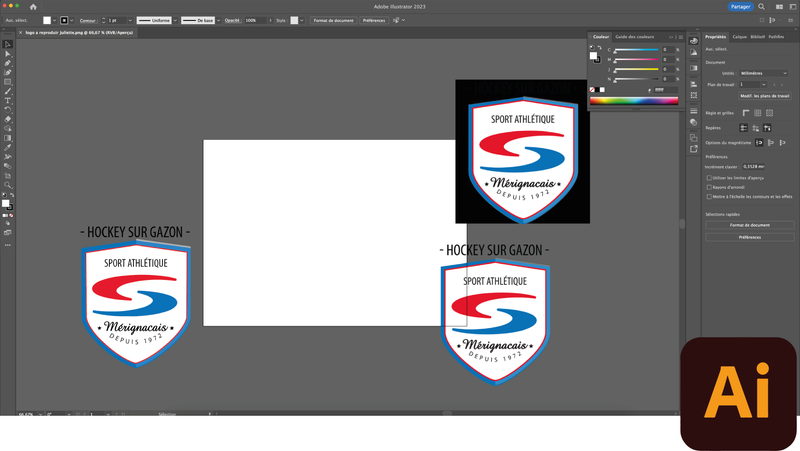Screen dimensions: 800x451
Task: Open the Color Guide dock icon
Action: pos(693,52)
